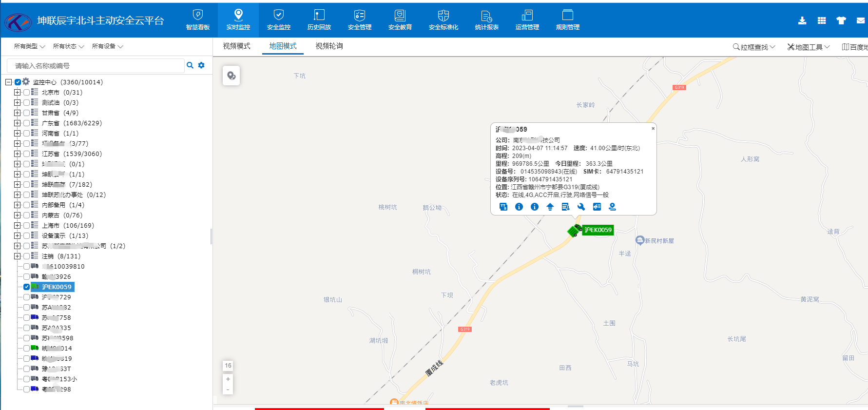Switch to the 视频模式 tab
The height and width of the screenshot is (410, 868).
(236, 46)
